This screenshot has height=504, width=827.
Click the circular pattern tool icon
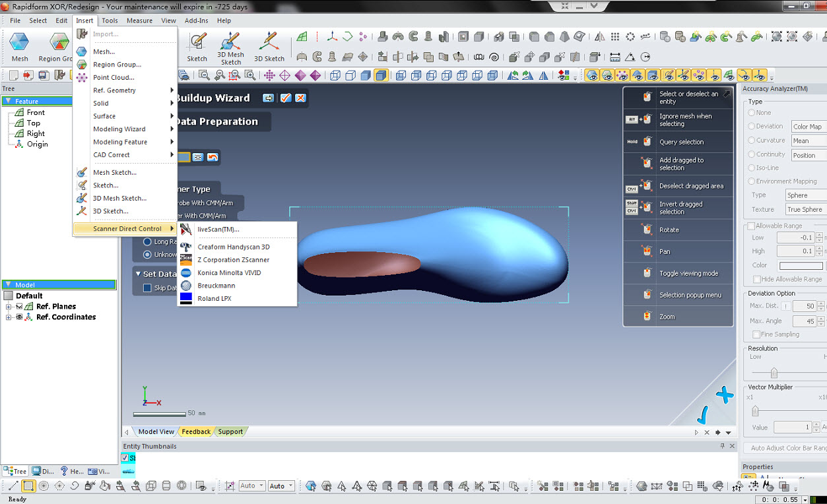pyautogui.click(x=630, y=37)
